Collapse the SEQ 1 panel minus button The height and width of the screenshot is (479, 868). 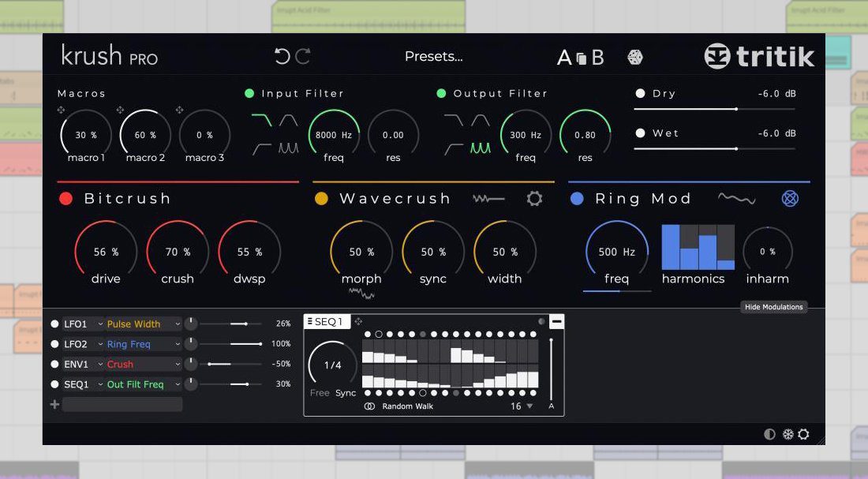[x=557, y=321]
